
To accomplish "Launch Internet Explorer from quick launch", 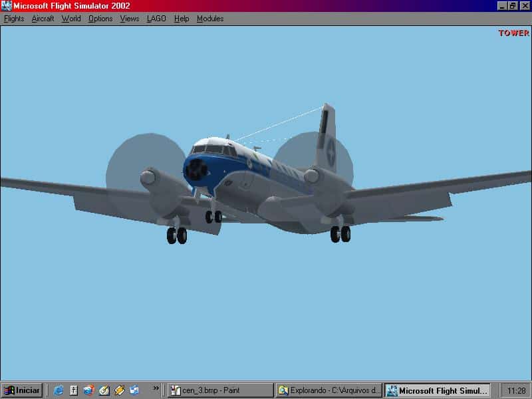I will point(59,390).
